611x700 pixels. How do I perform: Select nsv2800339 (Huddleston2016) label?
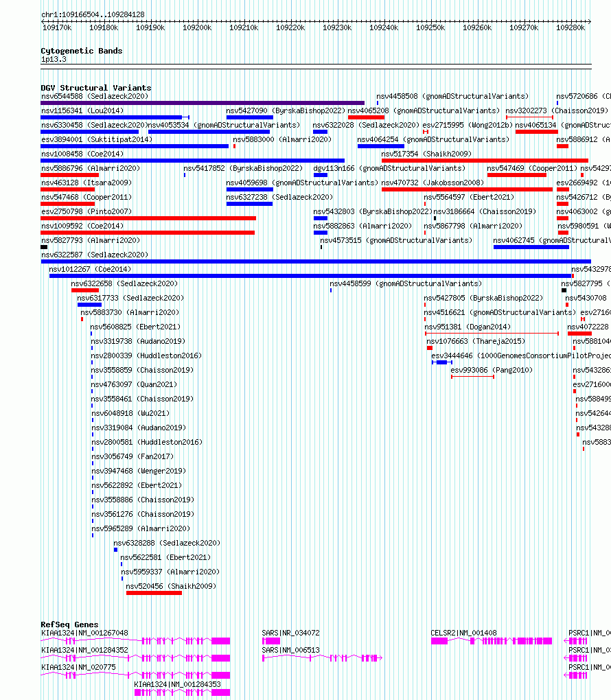146,355
